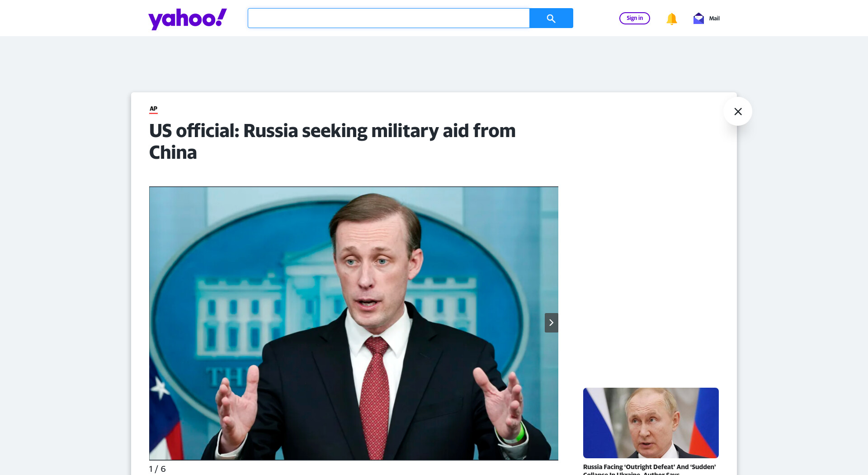Open the Mail text link
Screen dimensions: 868x475
[714, 19]
